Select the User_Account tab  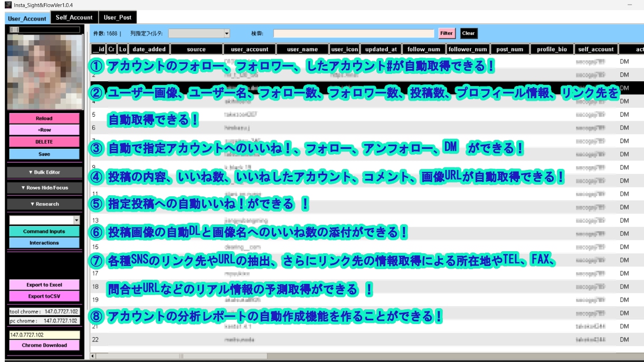pyautogui.click(x=27, y=18)
